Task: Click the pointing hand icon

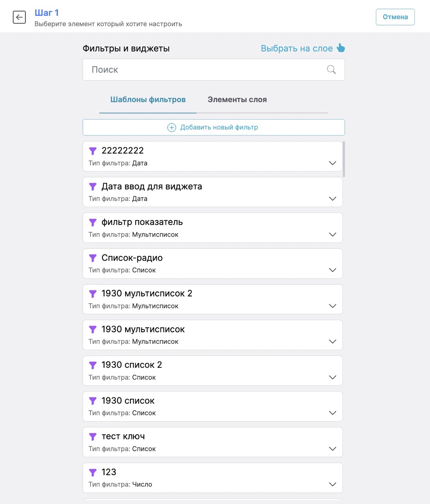Action: click(341, 48)
